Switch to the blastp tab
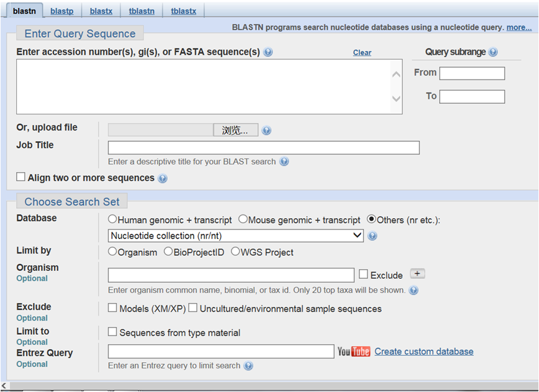Screen dimensions: 539x392 61,11
